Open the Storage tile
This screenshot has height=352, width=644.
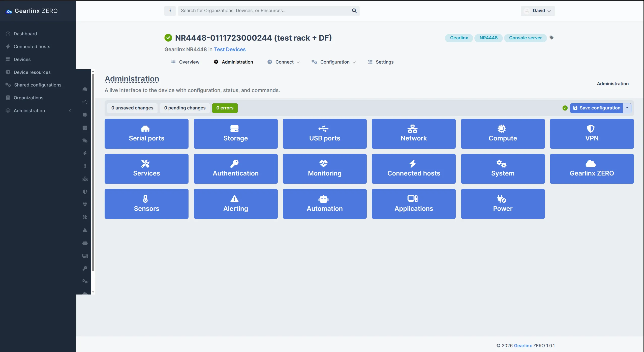236,134
